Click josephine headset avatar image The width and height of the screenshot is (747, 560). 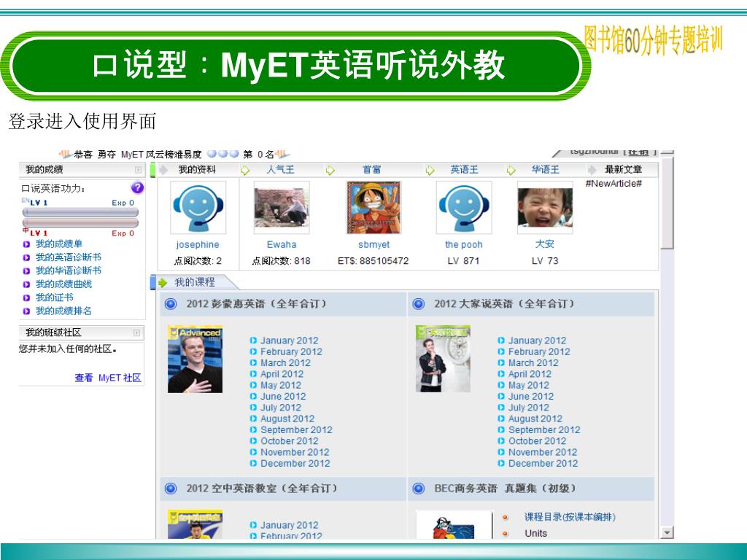198,207
